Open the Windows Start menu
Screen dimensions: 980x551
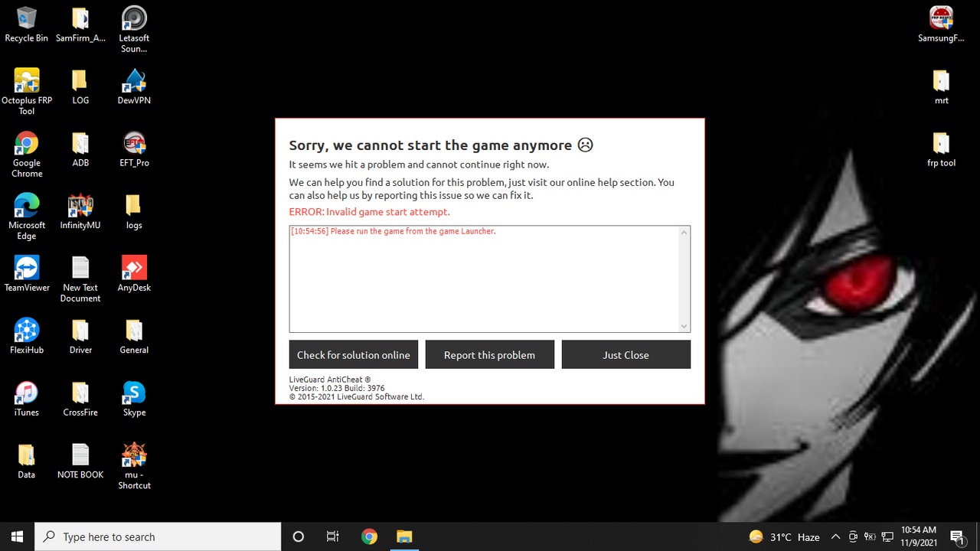tap(18, 536)
